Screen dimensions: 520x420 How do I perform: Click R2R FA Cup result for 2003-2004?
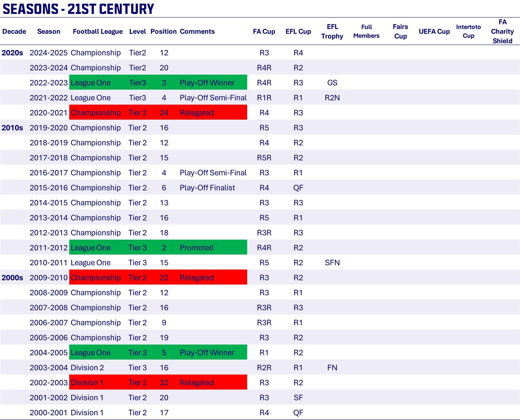pos(264,367)
